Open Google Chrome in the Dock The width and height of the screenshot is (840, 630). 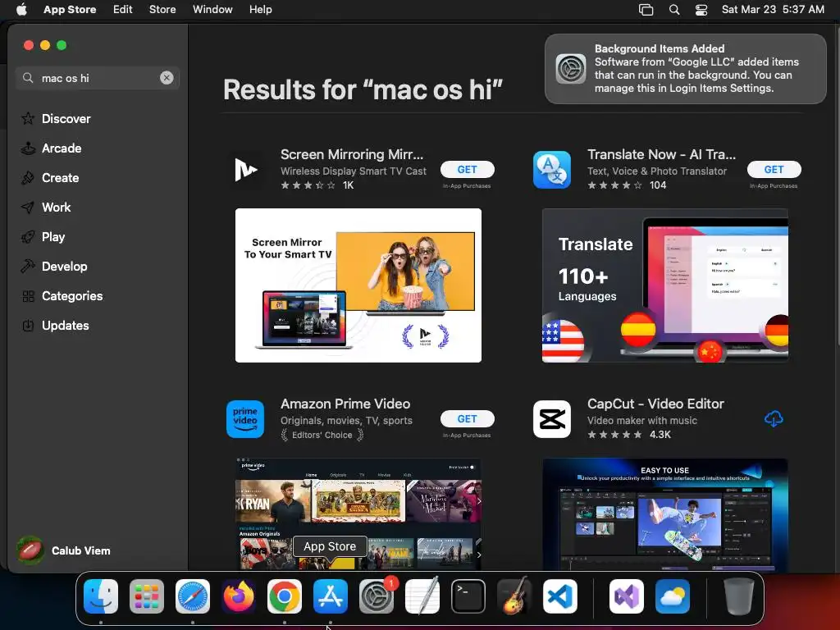[285, 596]
